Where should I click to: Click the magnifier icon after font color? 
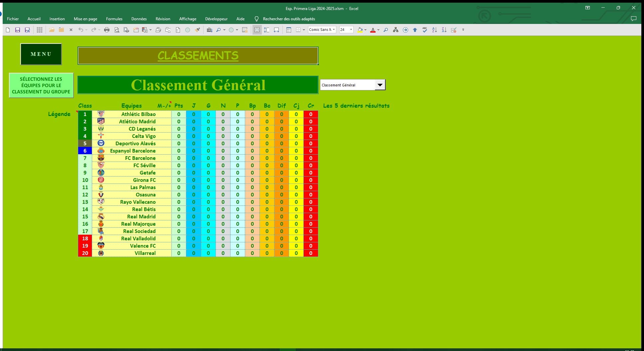tap(386, 30)
